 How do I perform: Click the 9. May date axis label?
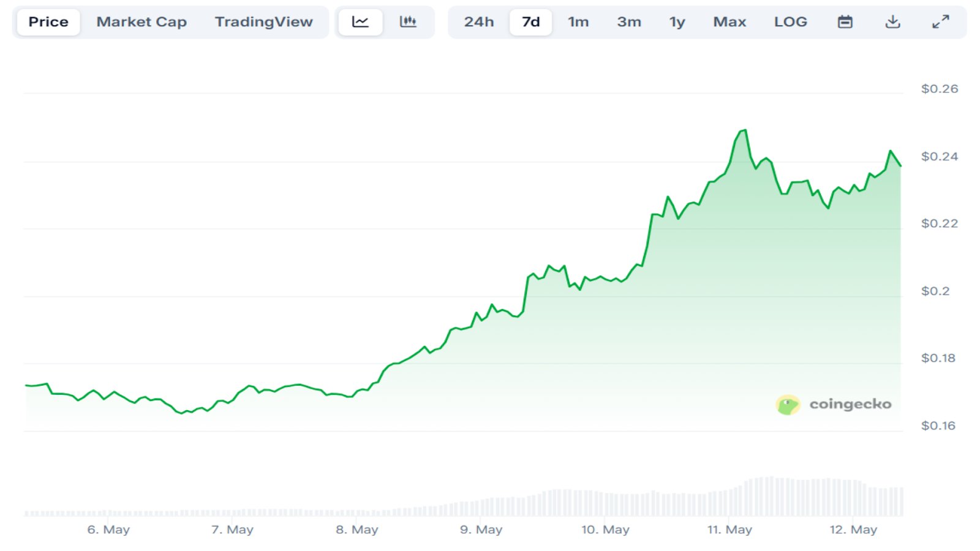(481, 530)
